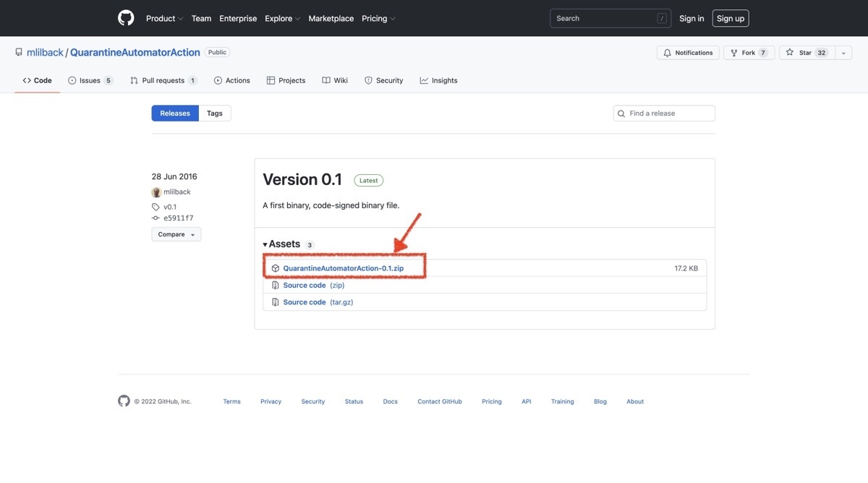The height and width of the screenshot is (483, 868).
Task: Open the Docs footer link
Action: pos(391,401)
